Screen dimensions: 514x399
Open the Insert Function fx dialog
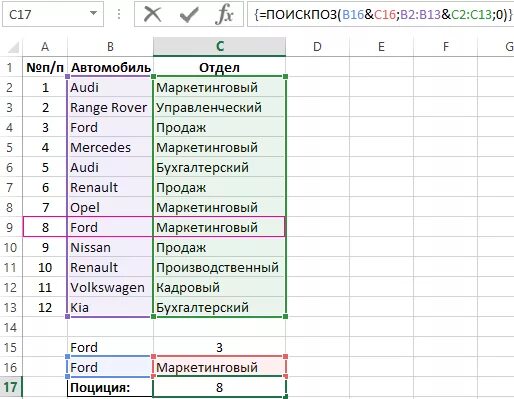coord(224,14)
